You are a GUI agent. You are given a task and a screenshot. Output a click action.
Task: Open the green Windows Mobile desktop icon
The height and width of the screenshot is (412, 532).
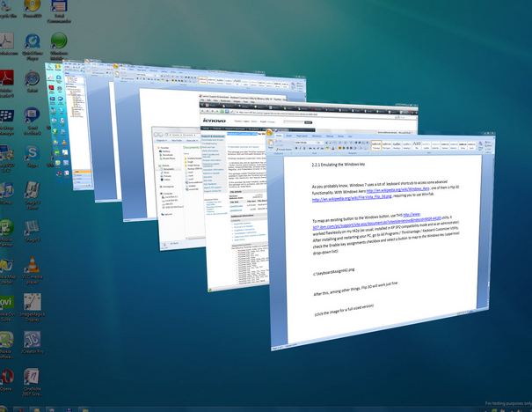coord(59,45)
